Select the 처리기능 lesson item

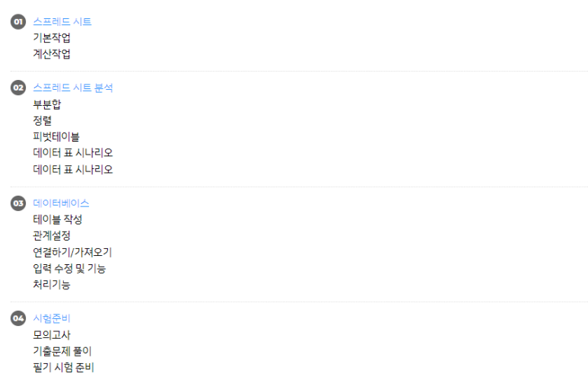click(52, 285)
